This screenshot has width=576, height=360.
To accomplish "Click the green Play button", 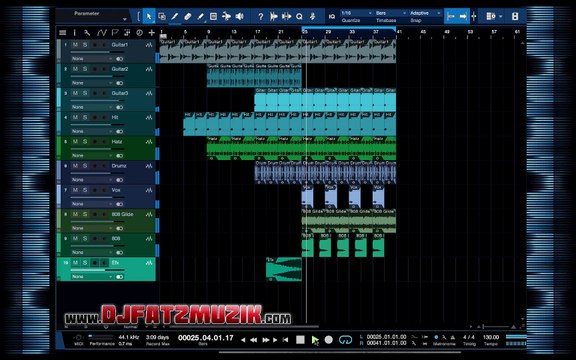I will click(x=314, y=340).
